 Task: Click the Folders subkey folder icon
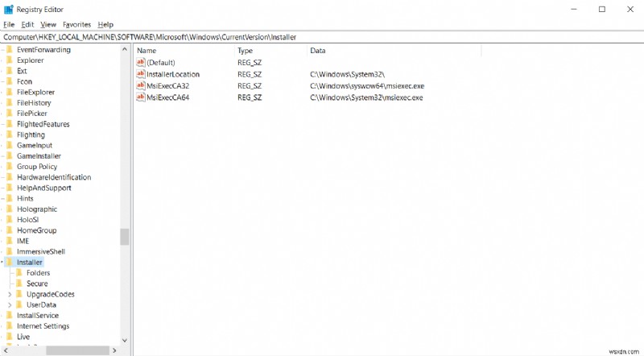19,273
